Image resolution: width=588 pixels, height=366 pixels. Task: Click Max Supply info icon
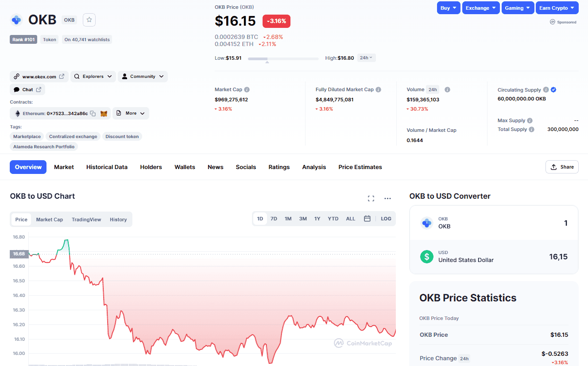[x=530, y=120]
